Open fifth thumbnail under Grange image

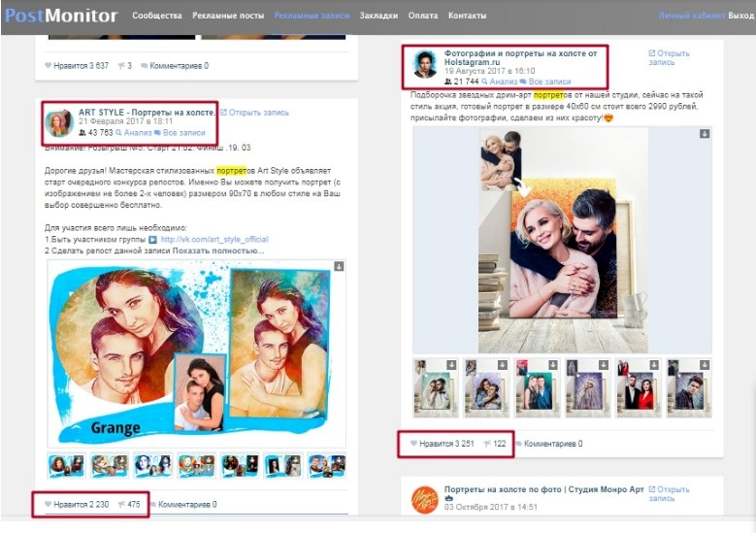[x=240, y=465]
